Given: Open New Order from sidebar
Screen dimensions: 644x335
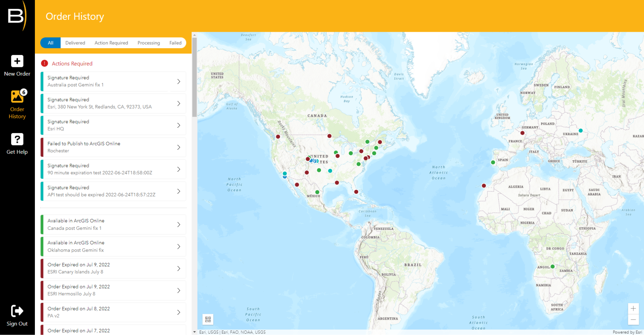Looking at the screenshot, I should point(17,66).
